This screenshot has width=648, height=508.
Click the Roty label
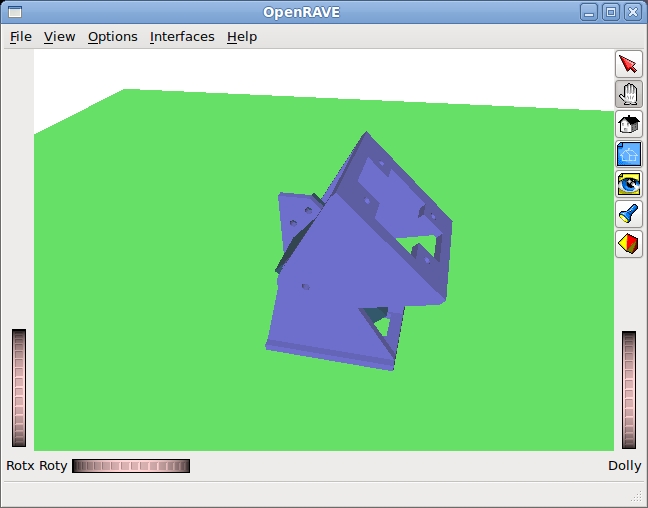pyautogui.click(x=53, y=466)
